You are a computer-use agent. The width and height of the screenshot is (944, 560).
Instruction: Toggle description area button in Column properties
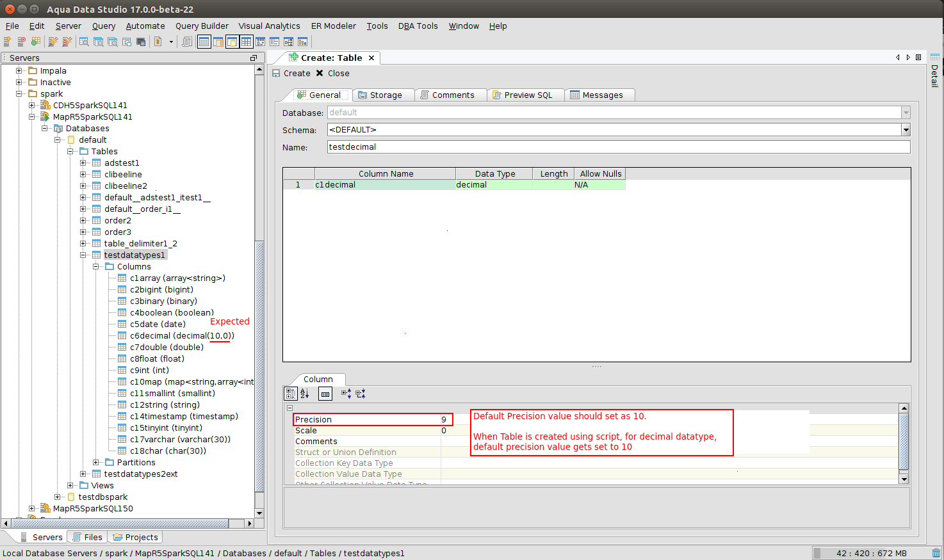[x=325, y=394]
